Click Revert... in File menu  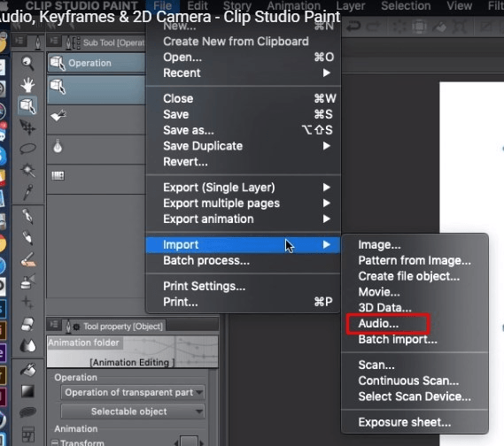tap(244, 162)
